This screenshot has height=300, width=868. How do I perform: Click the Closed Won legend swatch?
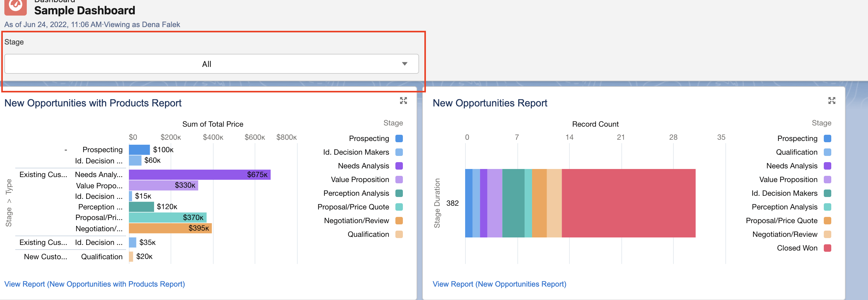[828, 248]
